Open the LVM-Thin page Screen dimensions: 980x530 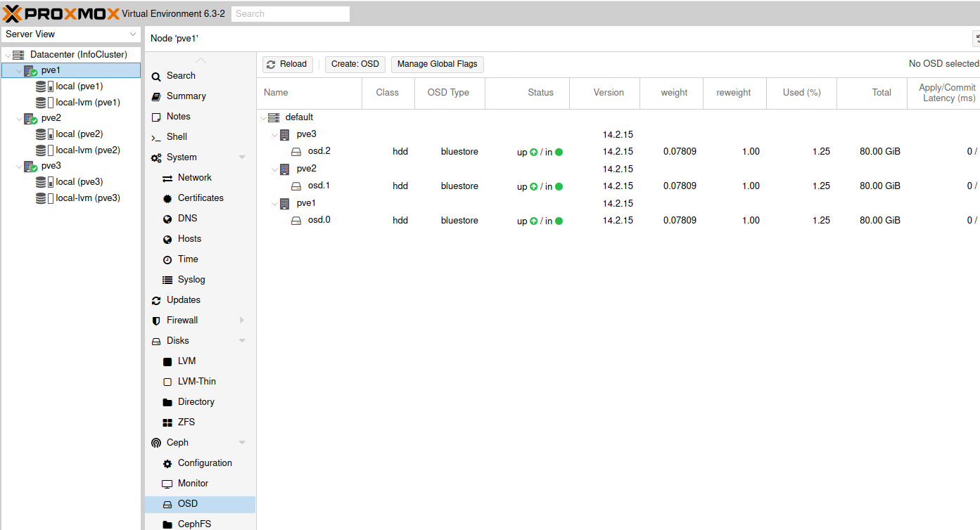coord(200,382)
